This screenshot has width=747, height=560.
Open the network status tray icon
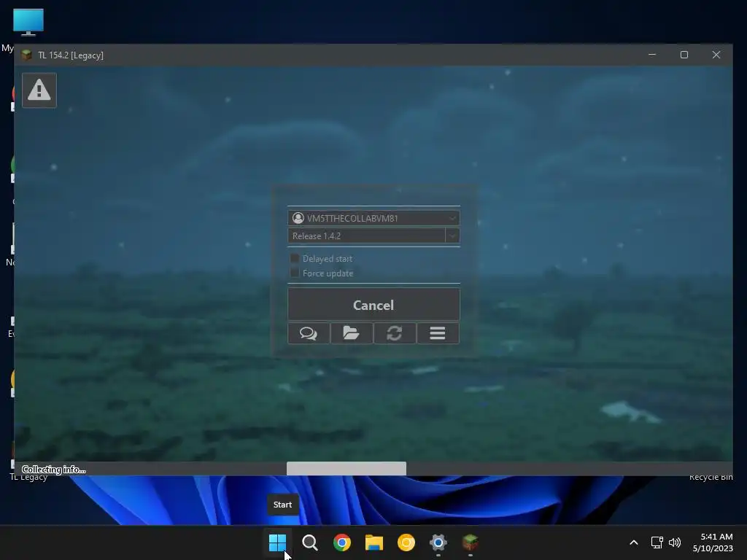[657, 542]
